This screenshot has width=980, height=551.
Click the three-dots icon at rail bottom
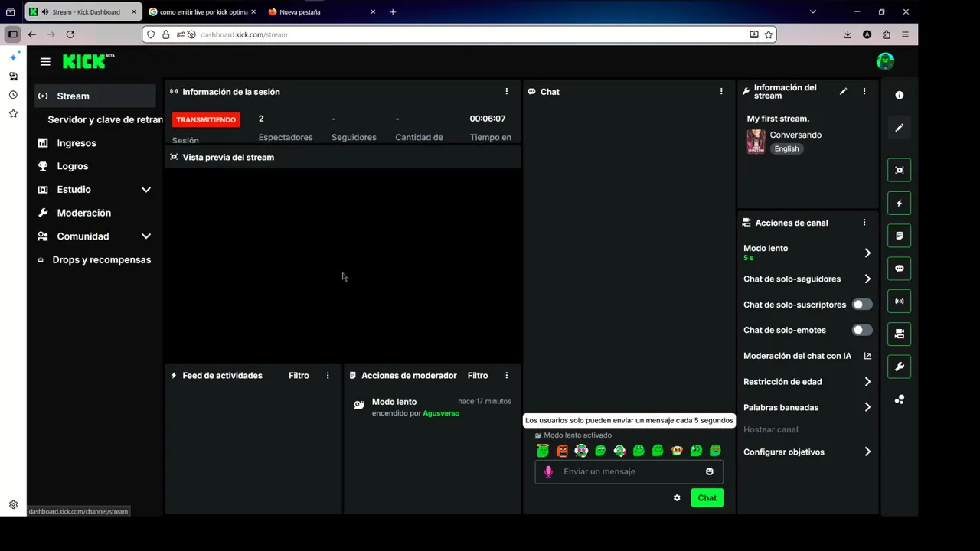(x=900, y=399)
